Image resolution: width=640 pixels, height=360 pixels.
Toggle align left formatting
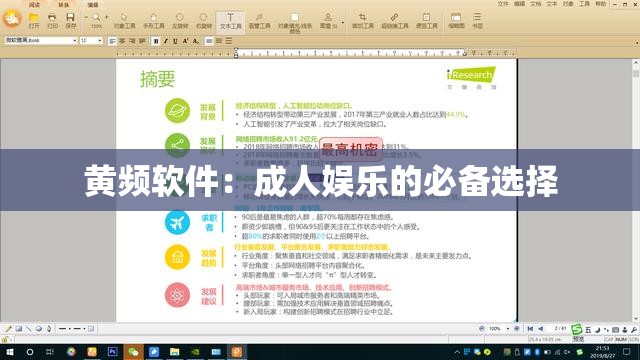pyautogui.click(x=112, y=41)
